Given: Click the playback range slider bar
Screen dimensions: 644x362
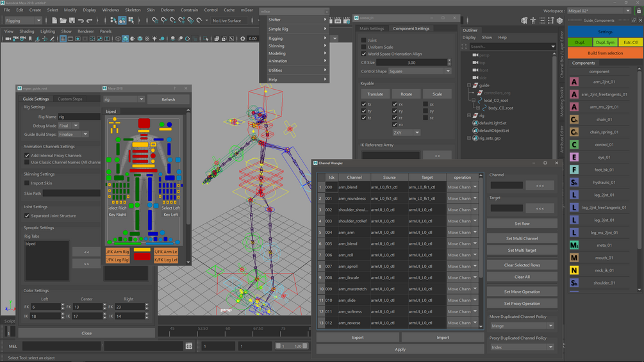Looking at the screenshot, I should pyautogui.click(x=292, y=346).
